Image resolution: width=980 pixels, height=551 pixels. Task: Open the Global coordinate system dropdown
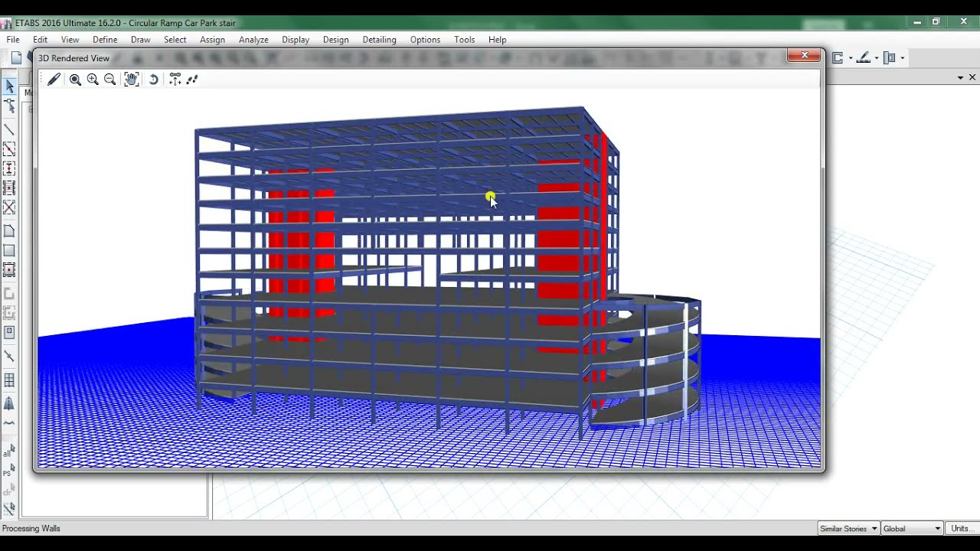coord(912,529)
